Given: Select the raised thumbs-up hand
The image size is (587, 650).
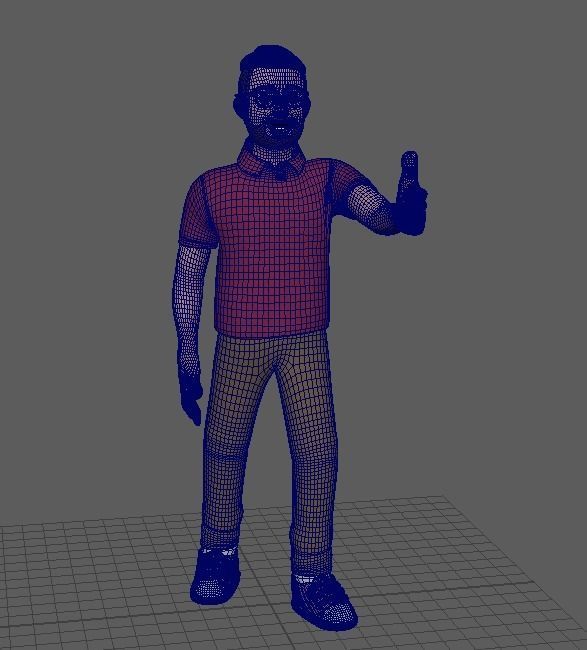Looking at the screenshot, I should point(411,195).
